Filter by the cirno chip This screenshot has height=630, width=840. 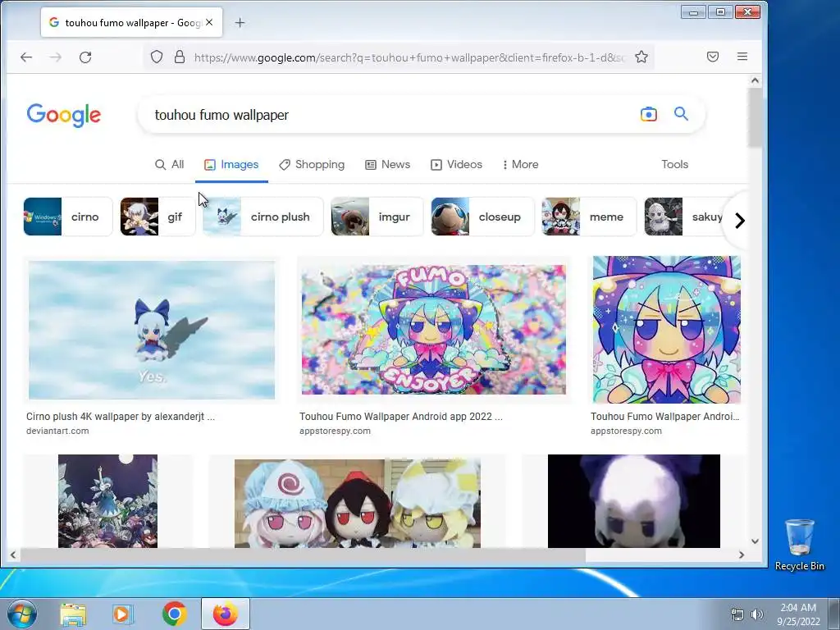point(68,217)
